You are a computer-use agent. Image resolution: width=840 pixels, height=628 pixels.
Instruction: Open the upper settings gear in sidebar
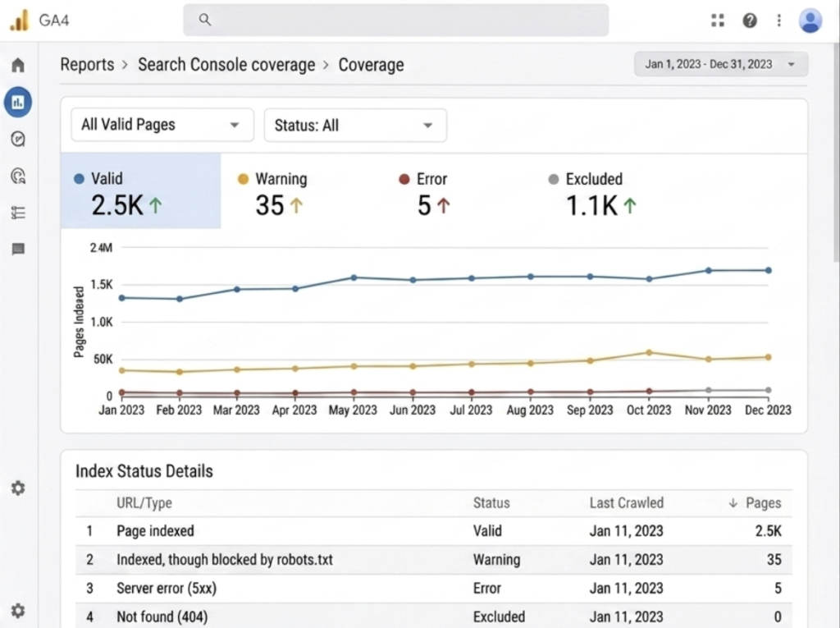click(18, 488)
